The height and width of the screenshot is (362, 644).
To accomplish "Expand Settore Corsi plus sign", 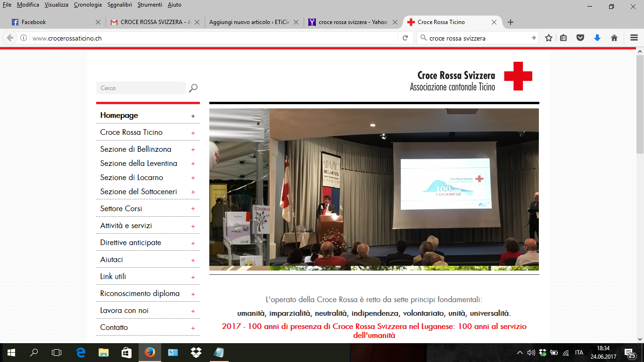I will (193, 209).
